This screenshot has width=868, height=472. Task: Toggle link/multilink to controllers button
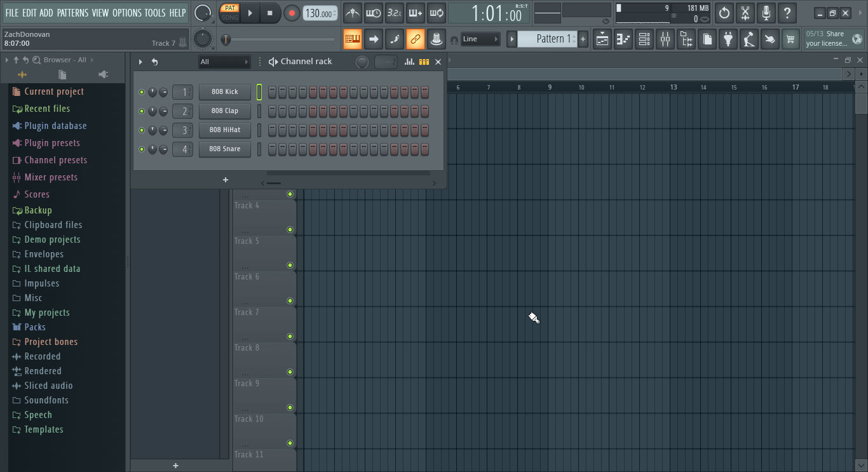click(416, 39)
